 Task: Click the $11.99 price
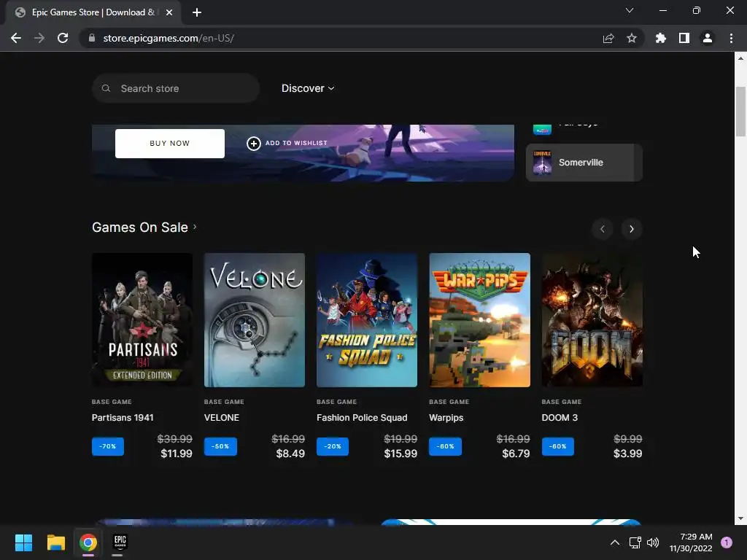177,454
